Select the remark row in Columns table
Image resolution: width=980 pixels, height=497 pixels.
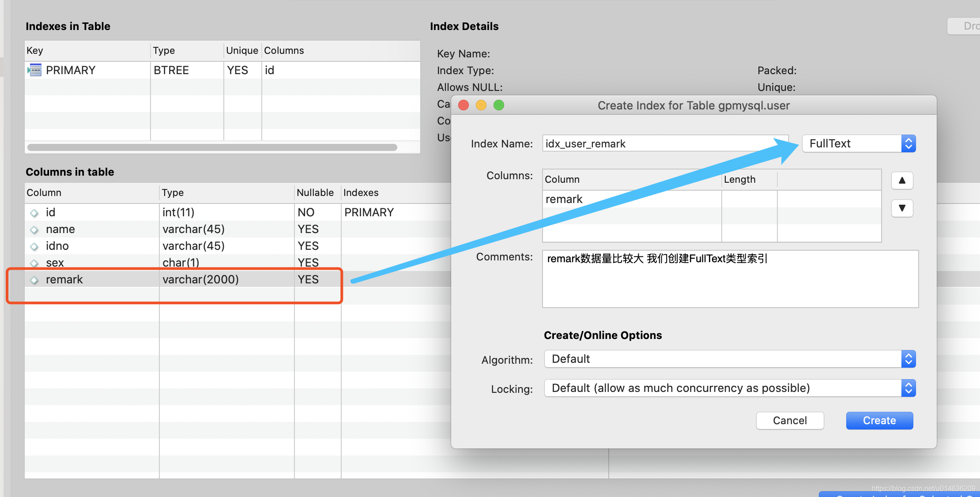tap(238, 279)
